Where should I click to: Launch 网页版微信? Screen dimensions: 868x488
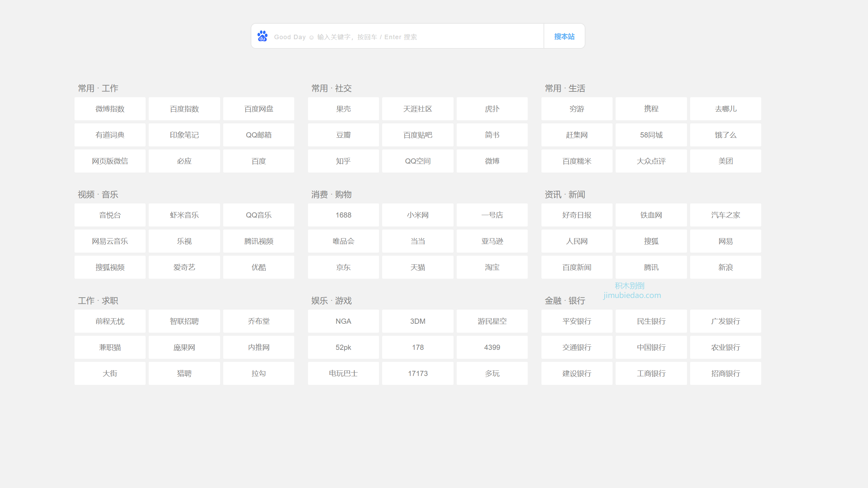[x=110, y=161]
